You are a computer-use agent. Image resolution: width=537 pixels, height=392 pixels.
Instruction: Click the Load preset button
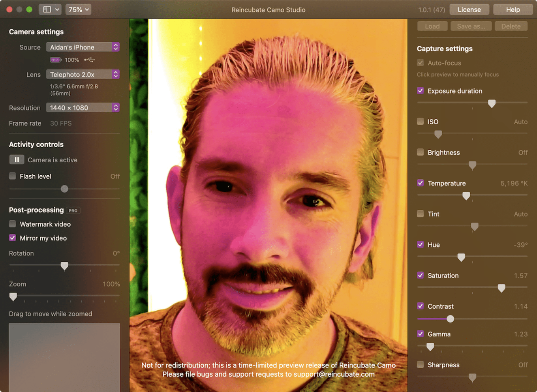(432, 26)
